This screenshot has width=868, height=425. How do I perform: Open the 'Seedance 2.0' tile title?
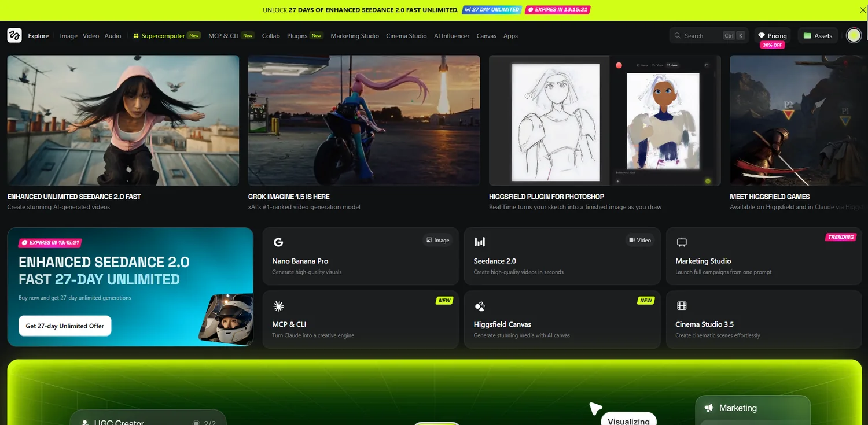(x=495, y=261)
